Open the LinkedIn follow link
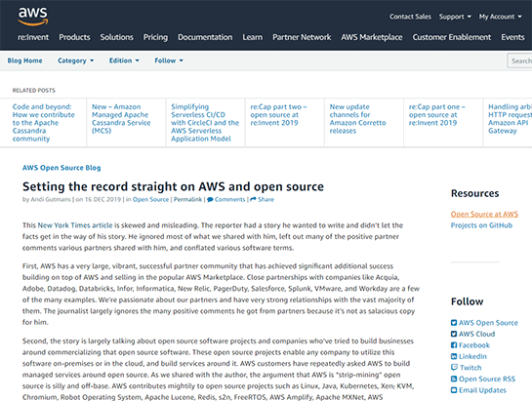Image resolution: width=532 pixels, height=401 pixels. click(x=472, y=356)
